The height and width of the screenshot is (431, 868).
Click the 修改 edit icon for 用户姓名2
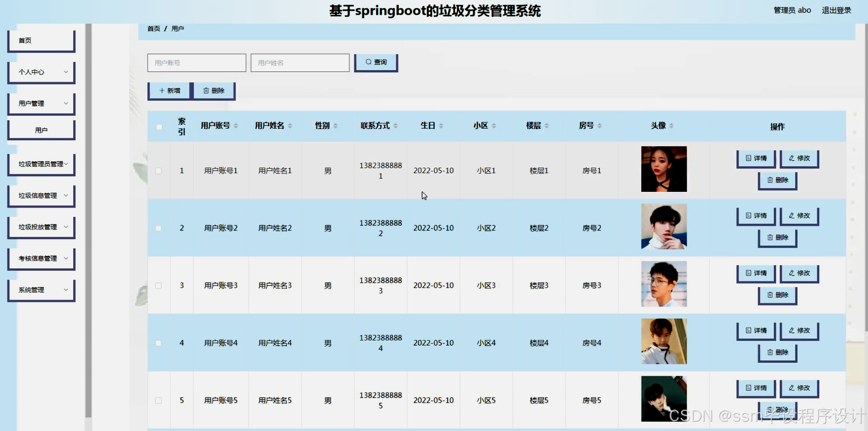click(x=791, y=215)
